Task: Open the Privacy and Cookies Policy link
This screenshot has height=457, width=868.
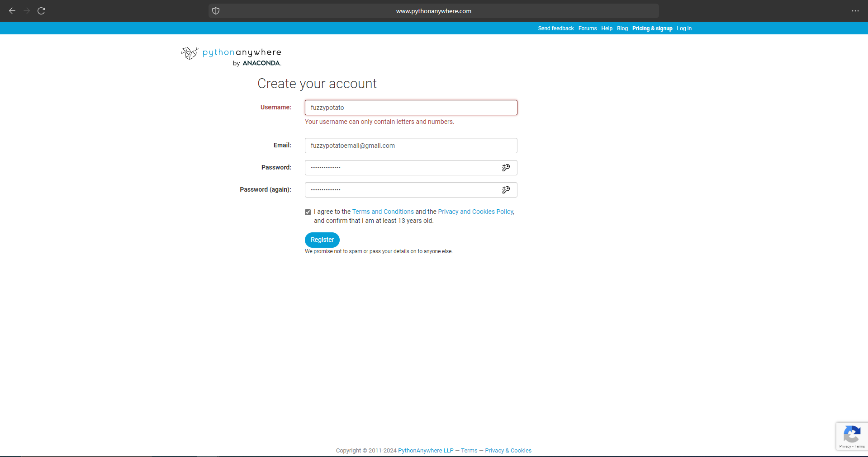Action: [x=474, y=211]
